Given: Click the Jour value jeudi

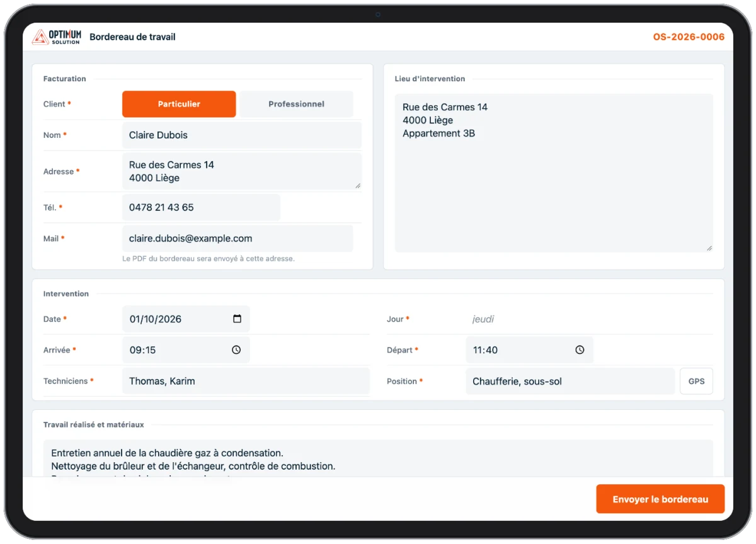Looking at the screenshot, I should coord(483,319).
